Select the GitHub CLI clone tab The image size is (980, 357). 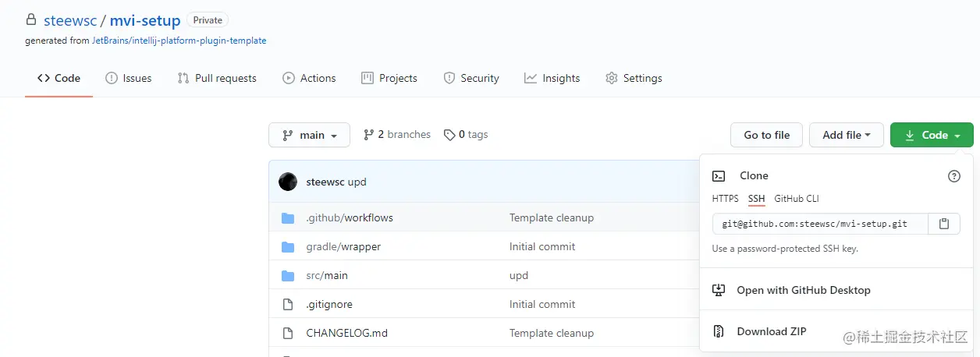tap(797, 199)
